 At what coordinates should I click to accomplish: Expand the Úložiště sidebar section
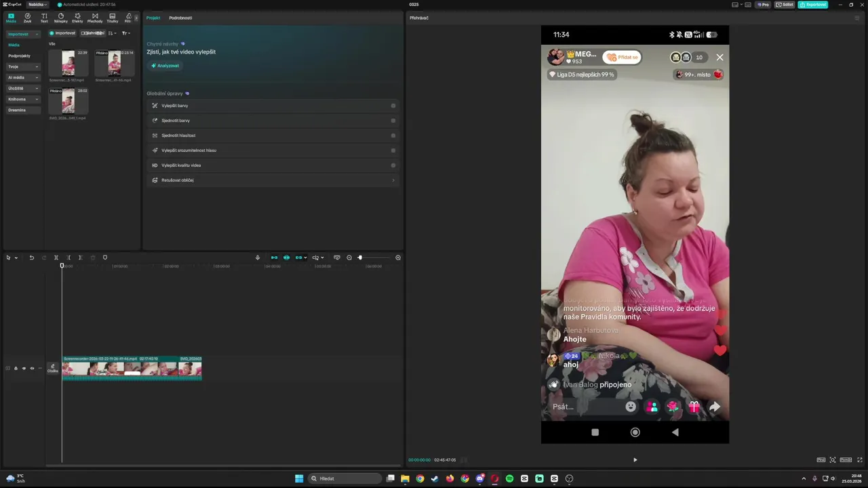tap(23, 88)
